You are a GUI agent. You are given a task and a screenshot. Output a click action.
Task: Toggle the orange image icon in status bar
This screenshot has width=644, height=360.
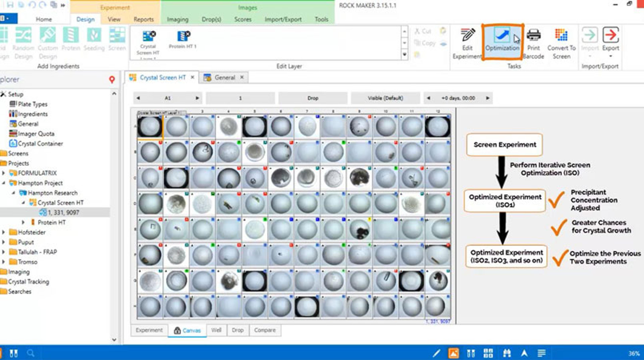pos(453,353)
